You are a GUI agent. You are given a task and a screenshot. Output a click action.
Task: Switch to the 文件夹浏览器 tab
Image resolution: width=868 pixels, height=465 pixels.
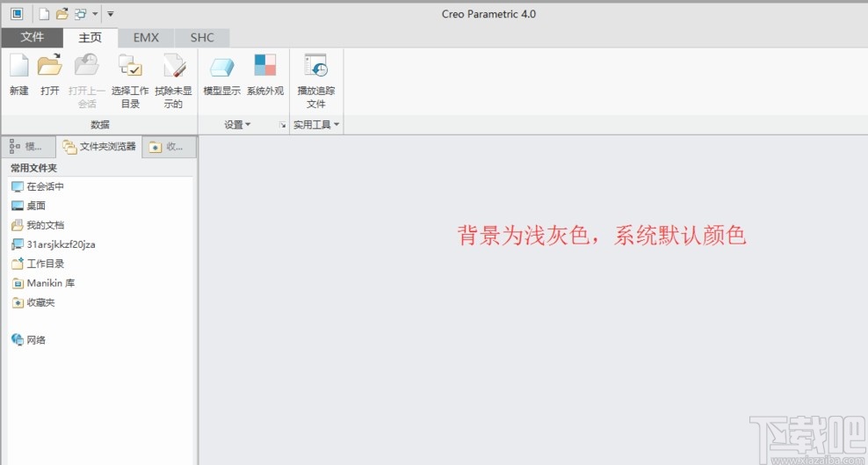click(x=99, y=147)
